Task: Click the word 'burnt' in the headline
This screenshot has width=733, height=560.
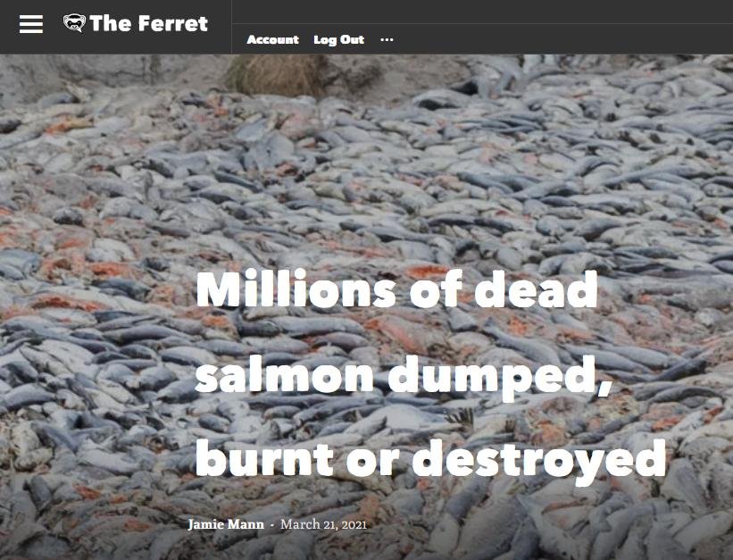Action: tap(264, 458)
